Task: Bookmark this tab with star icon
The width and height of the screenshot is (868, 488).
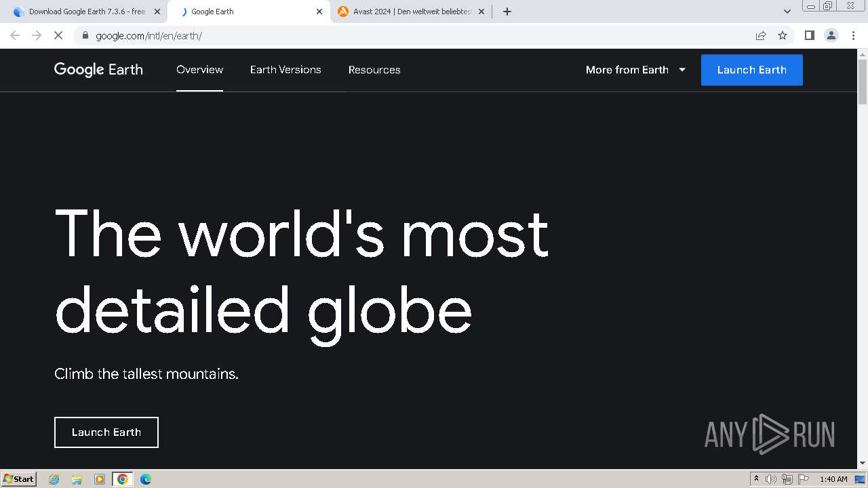Action: [783, 35]
